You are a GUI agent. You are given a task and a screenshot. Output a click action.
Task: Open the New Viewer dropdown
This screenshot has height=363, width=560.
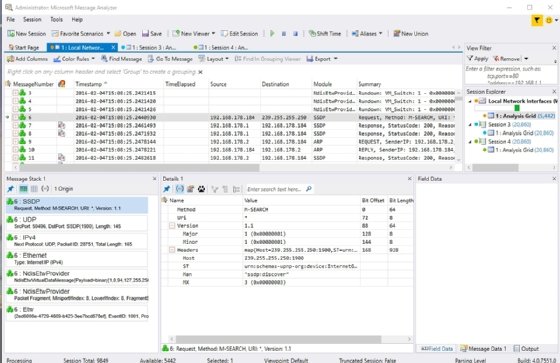point(194,34)
